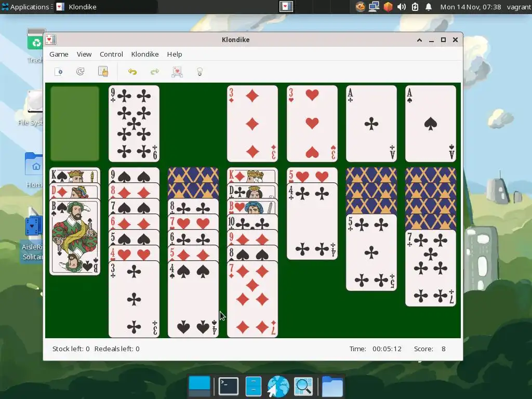Select the 7 of clubs tableau card
Viewport: 532px width, 399px height.
tap(431, 268)
